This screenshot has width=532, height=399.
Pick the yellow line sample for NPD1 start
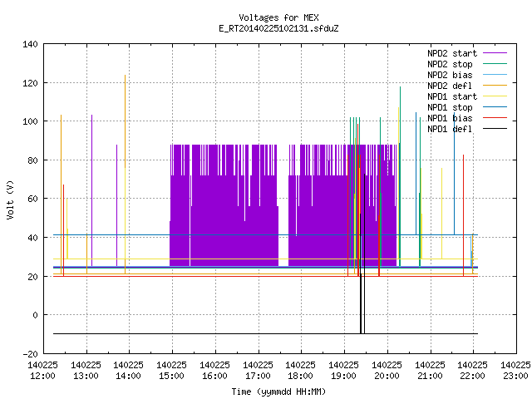tap(495, 96)
